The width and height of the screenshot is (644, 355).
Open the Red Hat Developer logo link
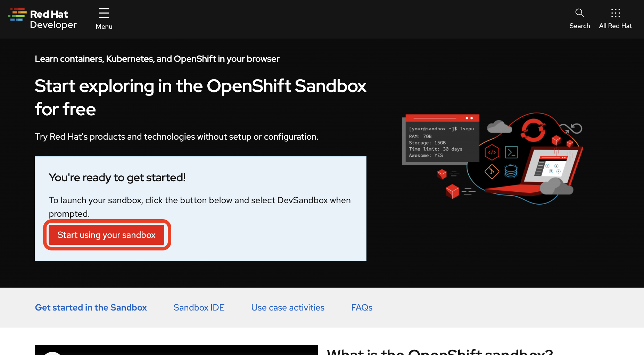coord(42,19)
